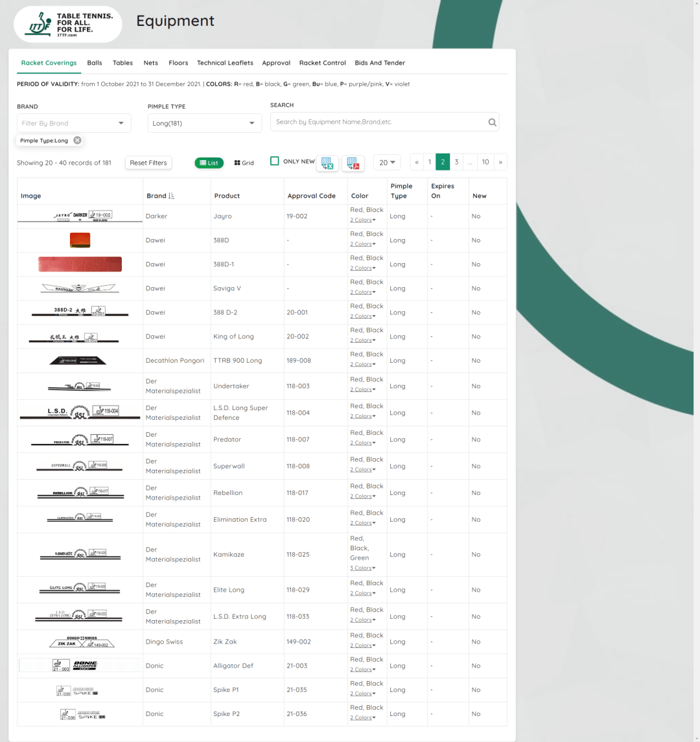This screenshot has width=700, height=742.
Task: Open the Technical Leaflets tab
Action: [x=225, y=63]
